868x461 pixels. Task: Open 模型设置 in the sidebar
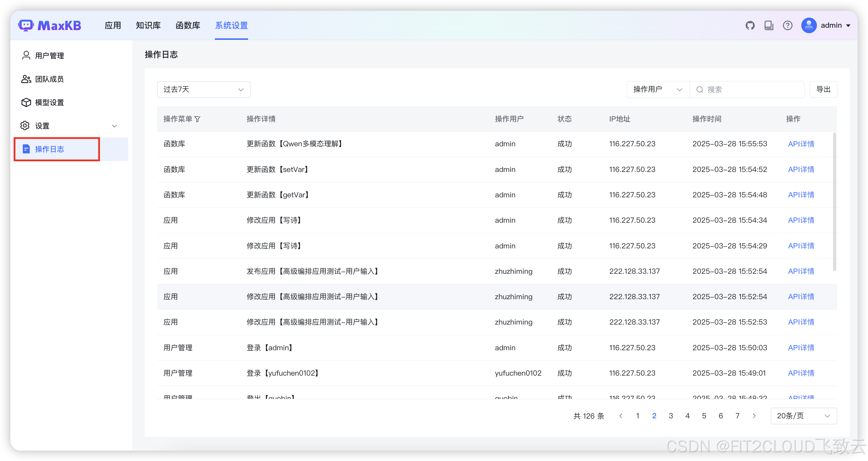[50, 102]
